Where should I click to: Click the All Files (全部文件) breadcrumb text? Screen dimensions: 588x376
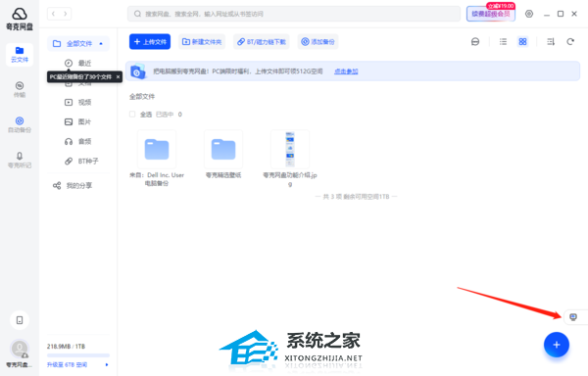(142, 97)
